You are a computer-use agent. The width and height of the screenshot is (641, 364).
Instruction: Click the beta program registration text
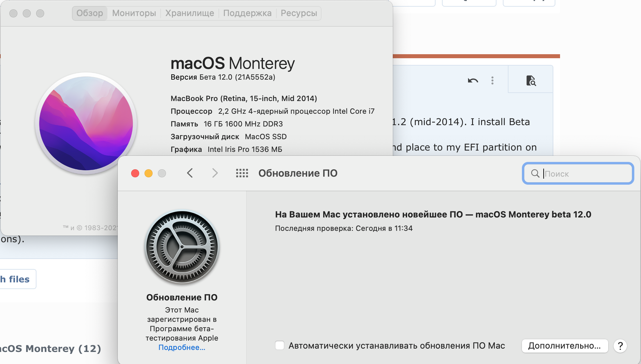[x=182, y=324]
